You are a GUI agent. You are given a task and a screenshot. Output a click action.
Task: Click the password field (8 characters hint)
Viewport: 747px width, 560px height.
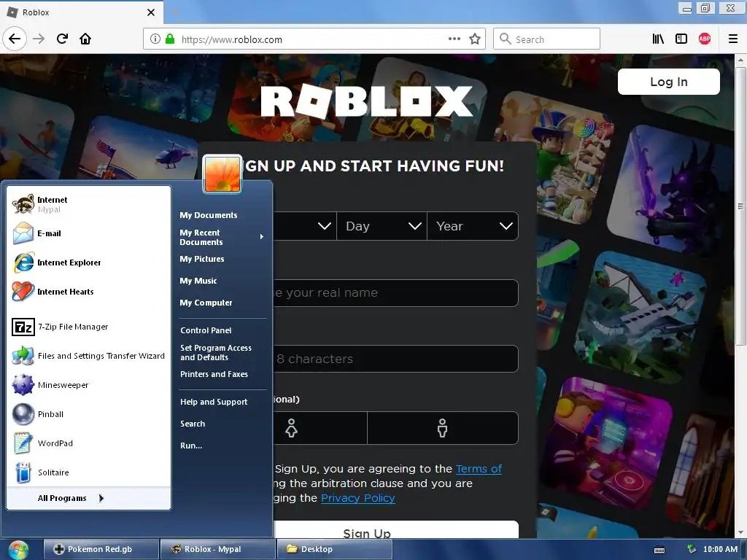(x=396, y=359)
